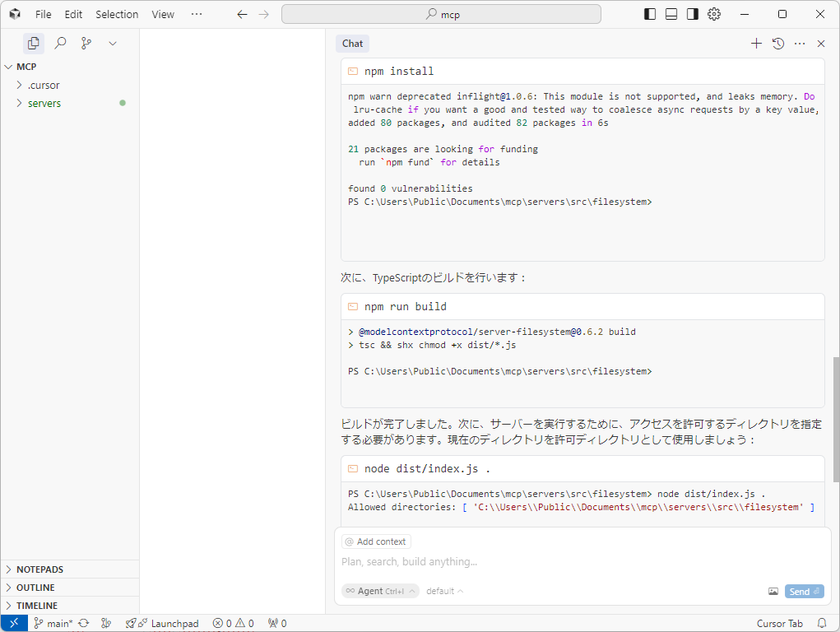Expand the servers folder

coord(44,103)
